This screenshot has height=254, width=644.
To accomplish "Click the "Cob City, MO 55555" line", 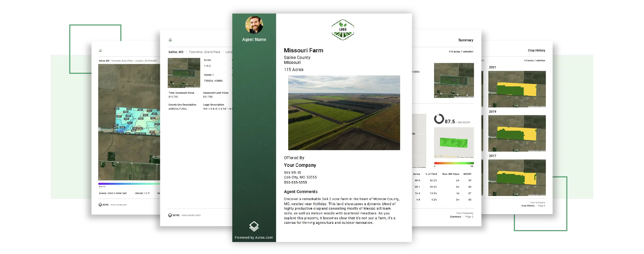I will [300, 177].
